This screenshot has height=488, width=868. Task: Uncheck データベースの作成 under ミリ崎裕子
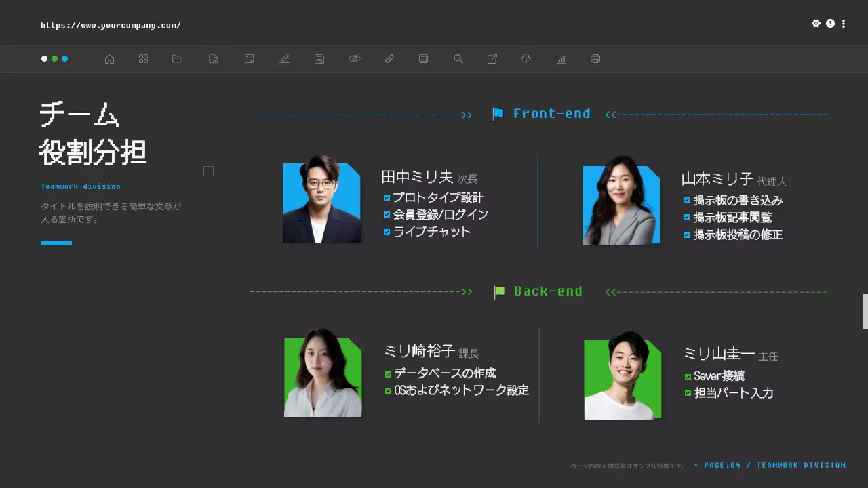(387, 373)
